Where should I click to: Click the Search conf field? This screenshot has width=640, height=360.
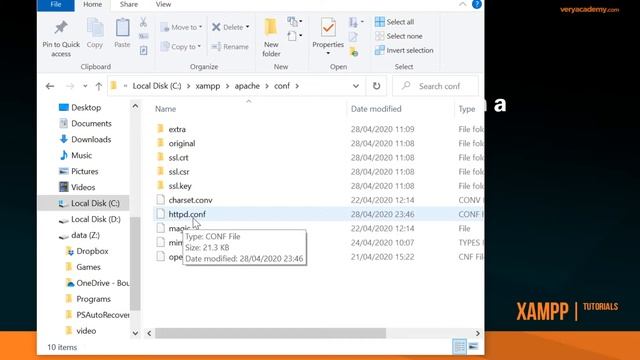[x=435, y=86]
